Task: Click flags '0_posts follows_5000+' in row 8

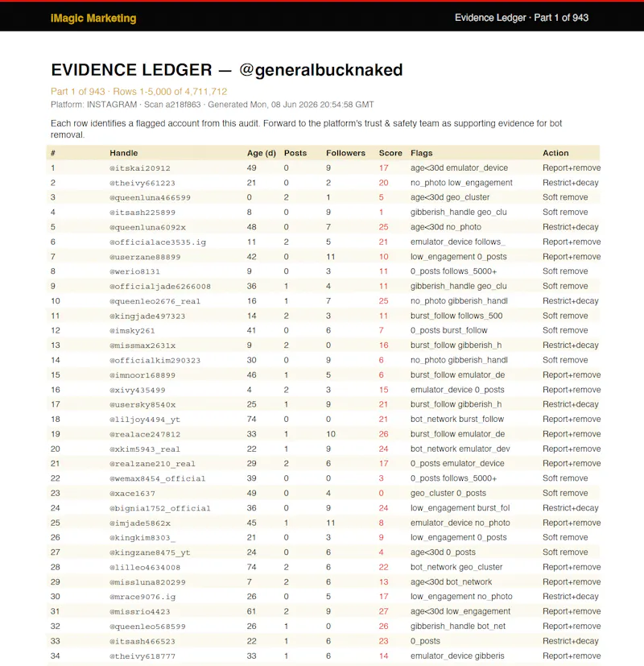Action: click(453, 271)
